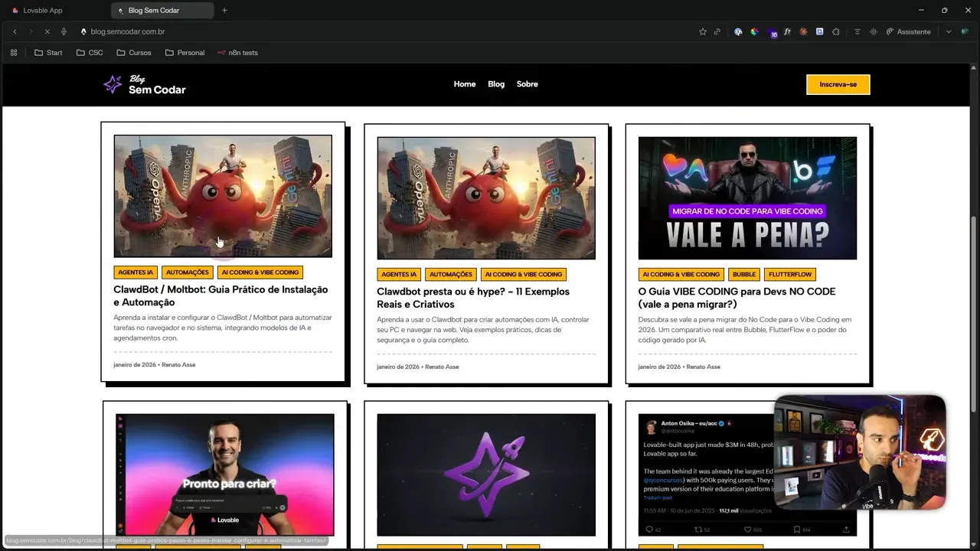
Task: Click the copy link icon in the address bar
Action: (717, 31)
